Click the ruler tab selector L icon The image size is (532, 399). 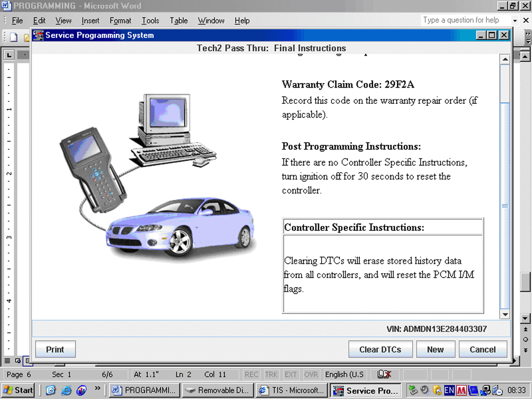click(x=10, y=54)
